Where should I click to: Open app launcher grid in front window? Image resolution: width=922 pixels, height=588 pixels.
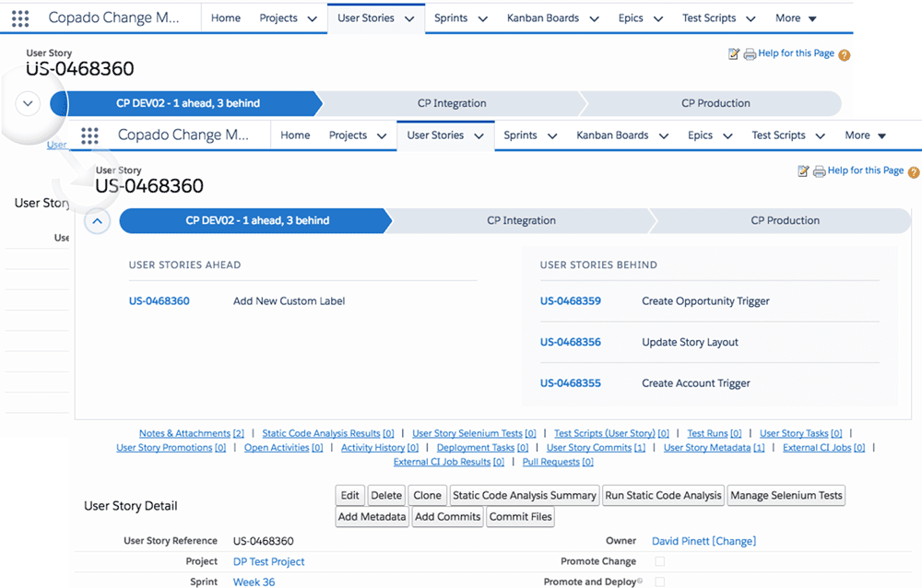pos(90,135)
